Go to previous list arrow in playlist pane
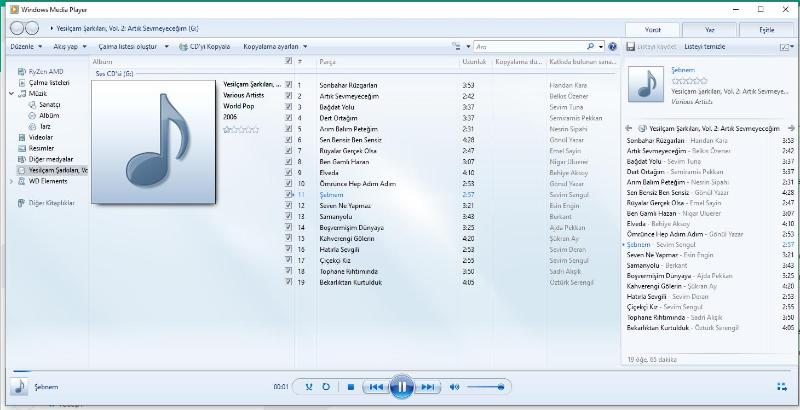Image resolution: width=800 pixels, height=410 pixels. click(x=629, y=129)
